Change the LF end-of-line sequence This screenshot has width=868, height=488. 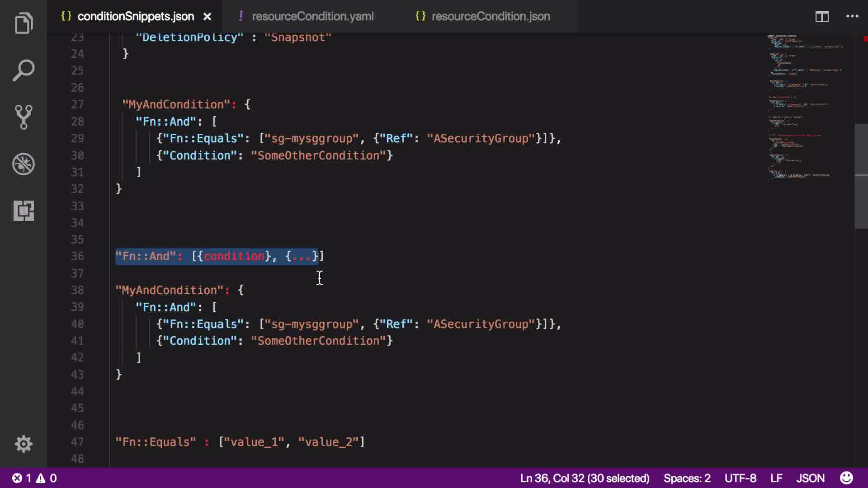(776, 478)
